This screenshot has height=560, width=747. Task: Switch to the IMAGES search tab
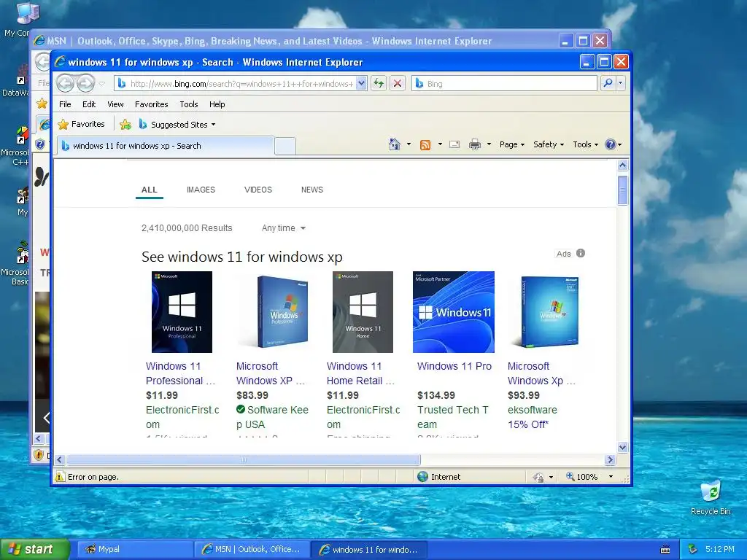pyautogui.click(x=201, y=190)
